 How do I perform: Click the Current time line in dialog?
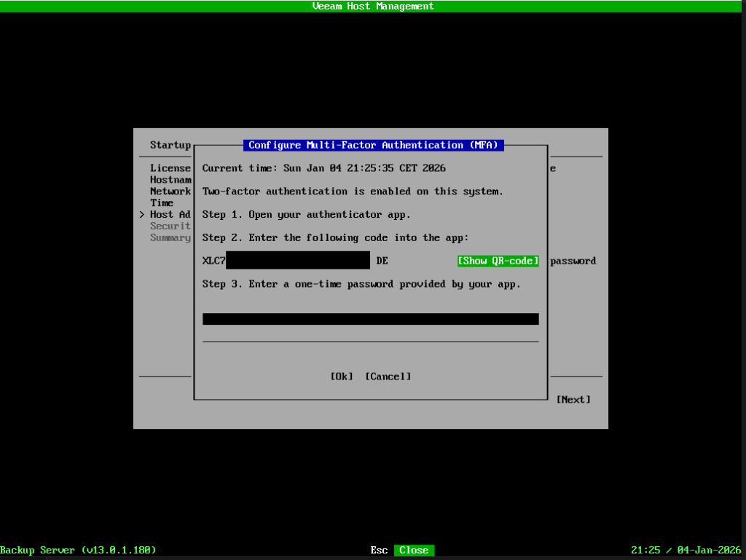coord(323,168)
